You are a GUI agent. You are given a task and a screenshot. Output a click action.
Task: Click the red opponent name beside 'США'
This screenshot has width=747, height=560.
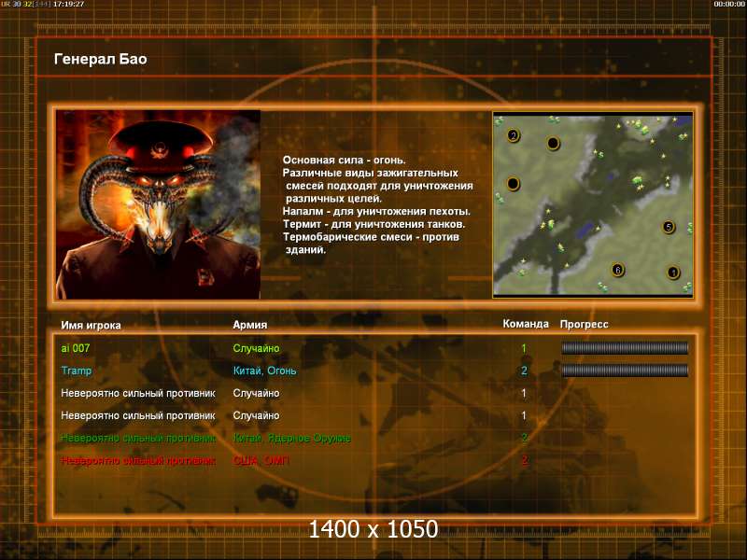pos(138,460)
